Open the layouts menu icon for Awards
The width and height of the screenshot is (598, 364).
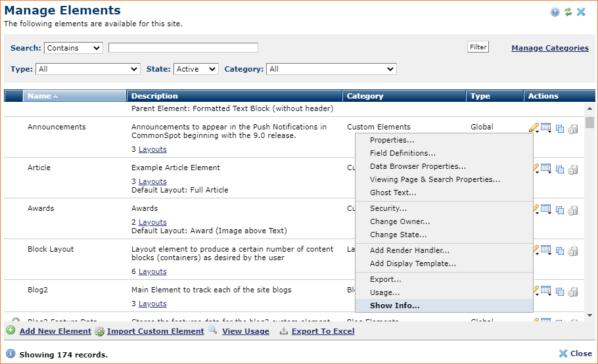pyautogui.click(x=546, y=209)
